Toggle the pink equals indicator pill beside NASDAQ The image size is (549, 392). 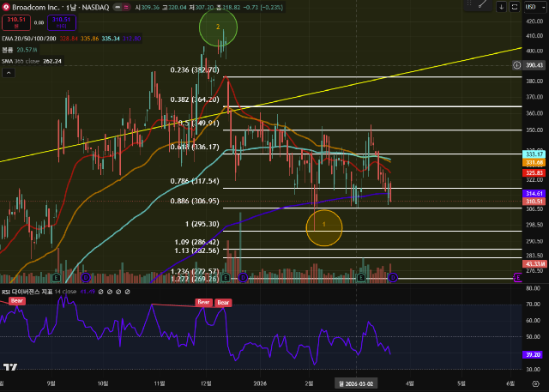coord(126,7)
